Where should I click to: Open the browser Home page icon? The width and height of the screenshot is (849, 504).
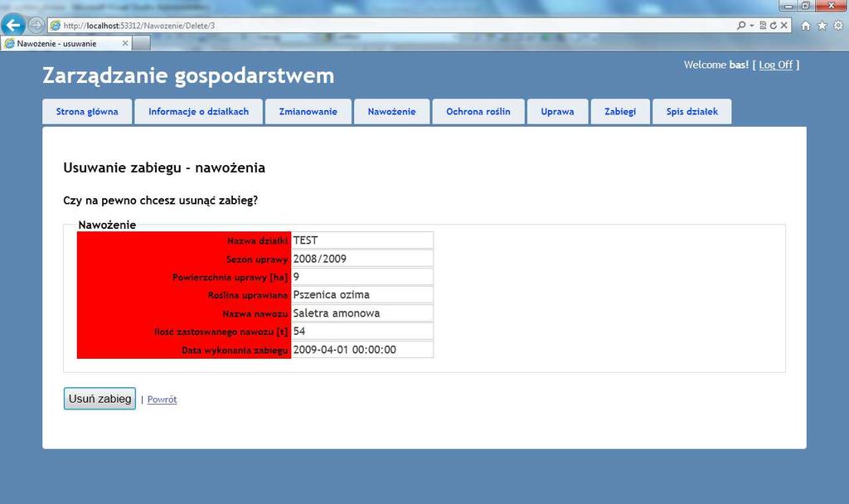click(x=806, y=26)
